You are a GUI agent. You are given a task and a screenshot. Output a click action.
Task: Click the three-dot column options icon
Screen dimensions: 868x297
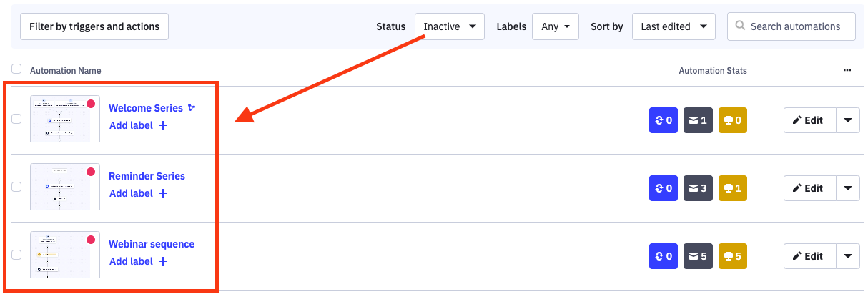click(847, 70)
